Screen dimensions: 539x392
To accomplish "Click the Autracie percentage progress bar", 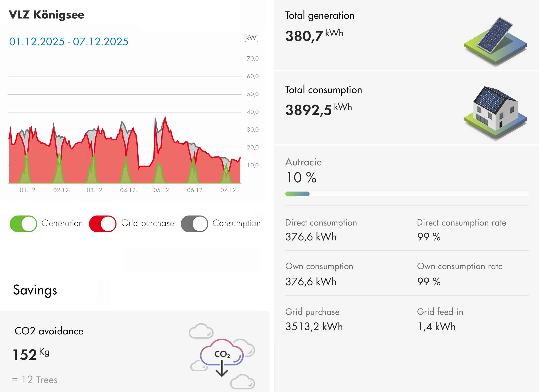I will click(x=406, y=194).
